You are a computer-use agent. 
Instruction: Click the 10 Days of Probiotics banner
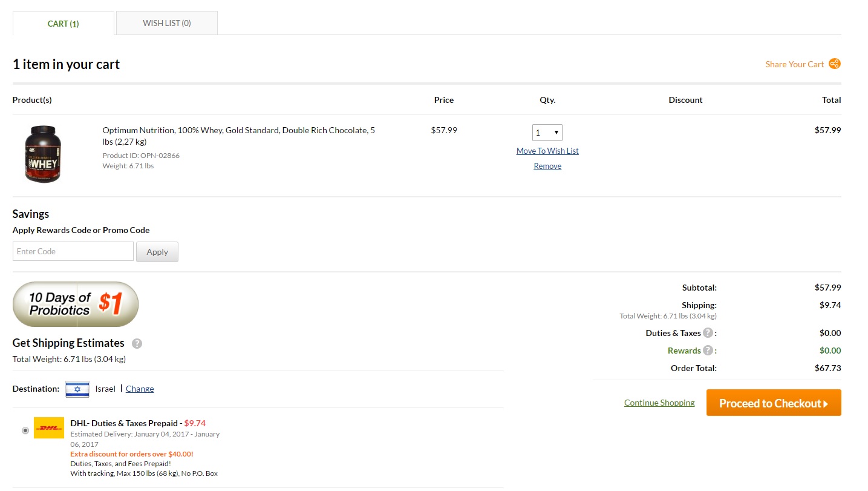76,304
